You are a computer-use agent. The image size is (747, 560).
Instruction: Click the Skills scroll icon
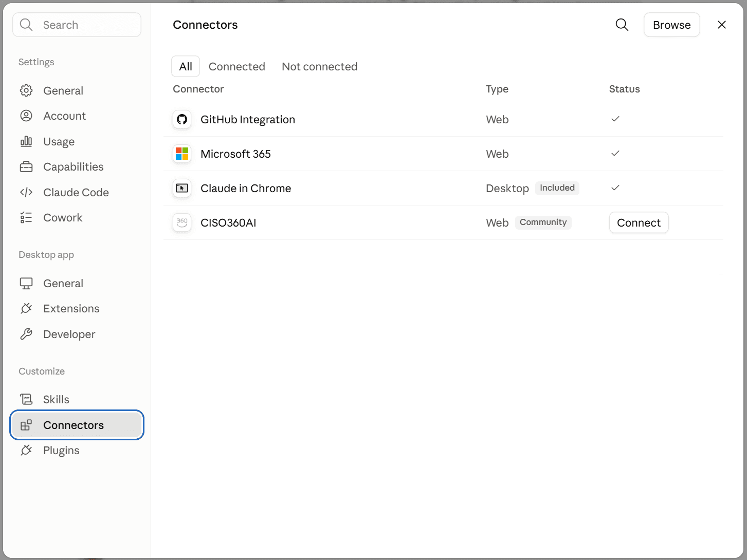(x=26, y=399)
